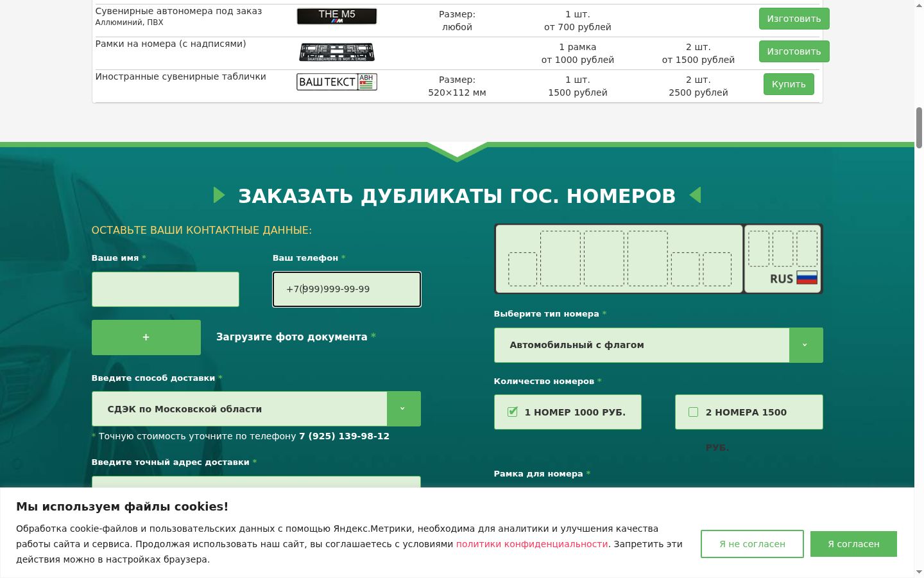The height and width of the screenshot is (578, 924).
Task: Click the plate type dropdown chevron
Action: point(806,345)
